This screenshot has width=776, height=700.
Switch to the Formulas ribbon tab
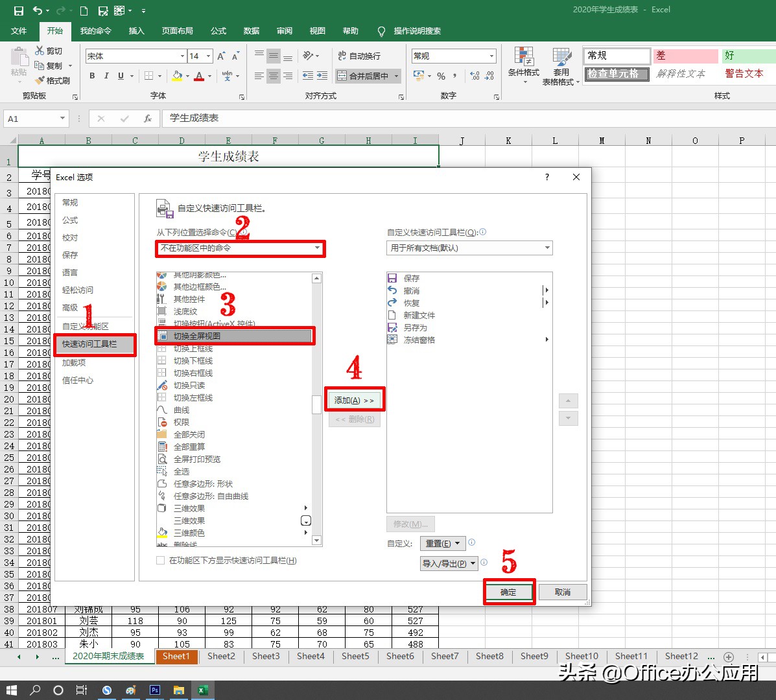tap(218, 30)
